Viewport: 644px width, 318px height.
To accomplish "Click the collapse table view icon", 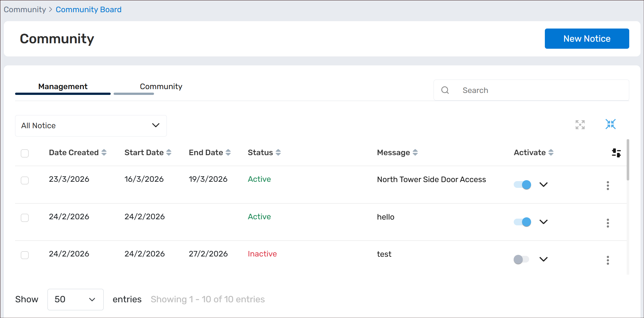I will pyautogui.click(x=610, y=124).
